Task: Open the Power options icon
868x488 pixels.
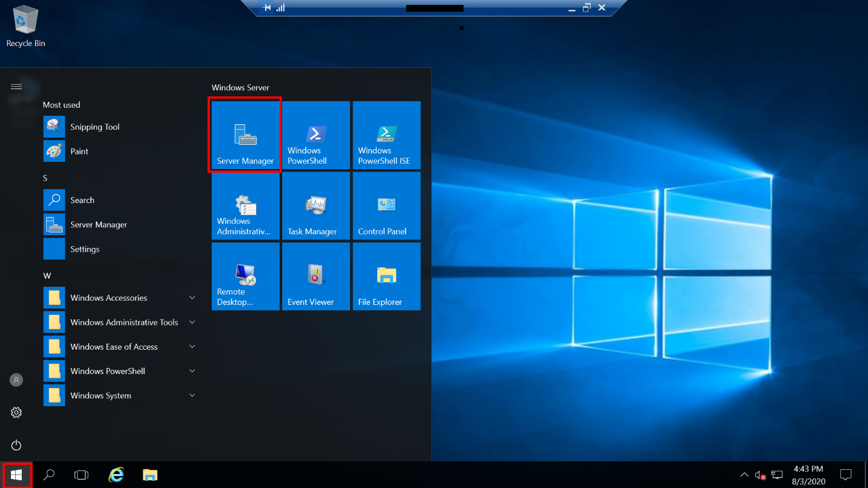Action: [x=16, y=446]
